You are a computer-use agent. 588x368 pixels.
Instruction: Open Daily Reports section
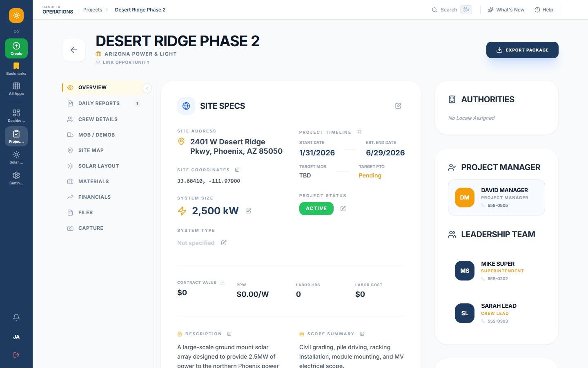[x=103, y=103]
